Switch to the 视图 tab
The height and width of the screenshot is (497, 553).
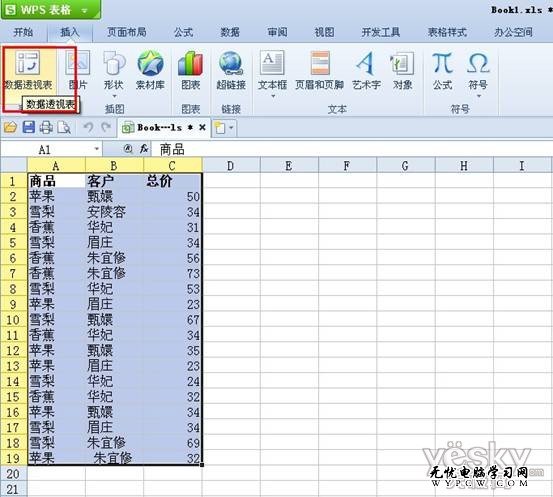(x=324, y=32)
